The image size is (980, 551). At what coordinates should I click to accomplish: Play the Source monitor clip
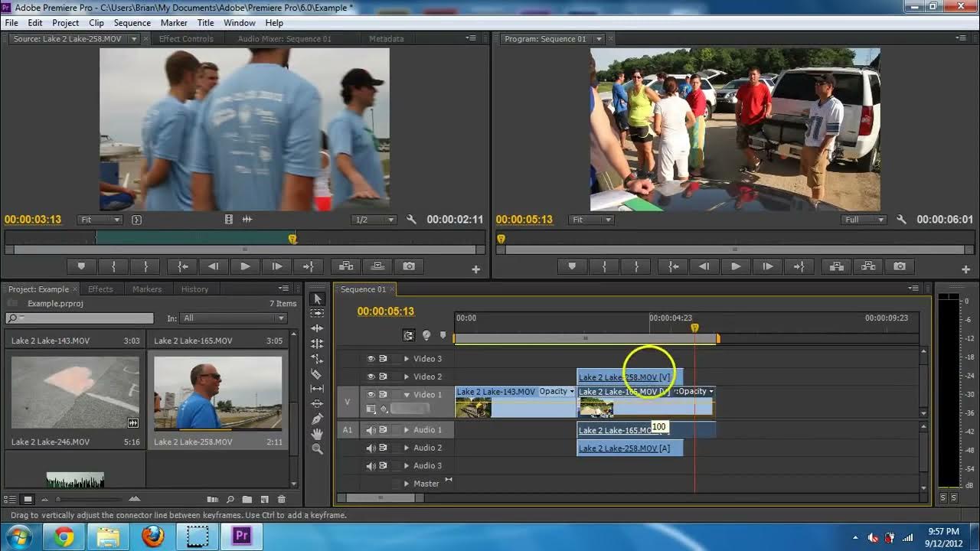click(245, 266)
